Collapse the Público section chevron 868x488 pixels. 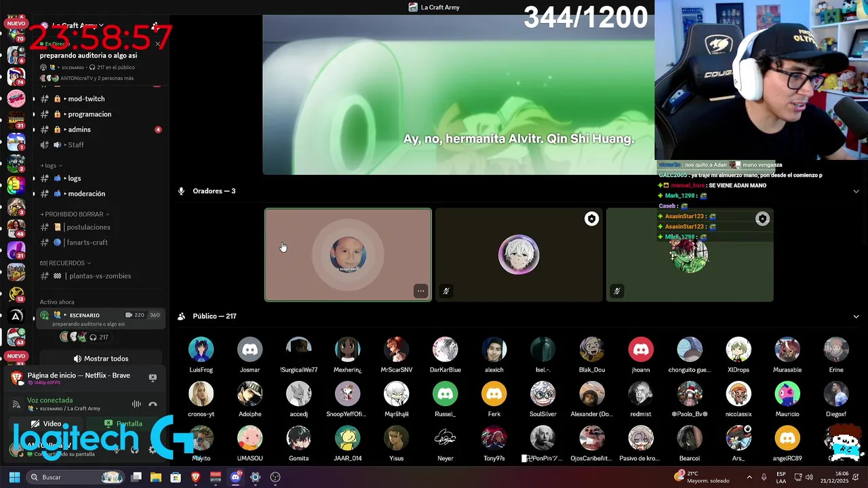click(x=856, y=317)
